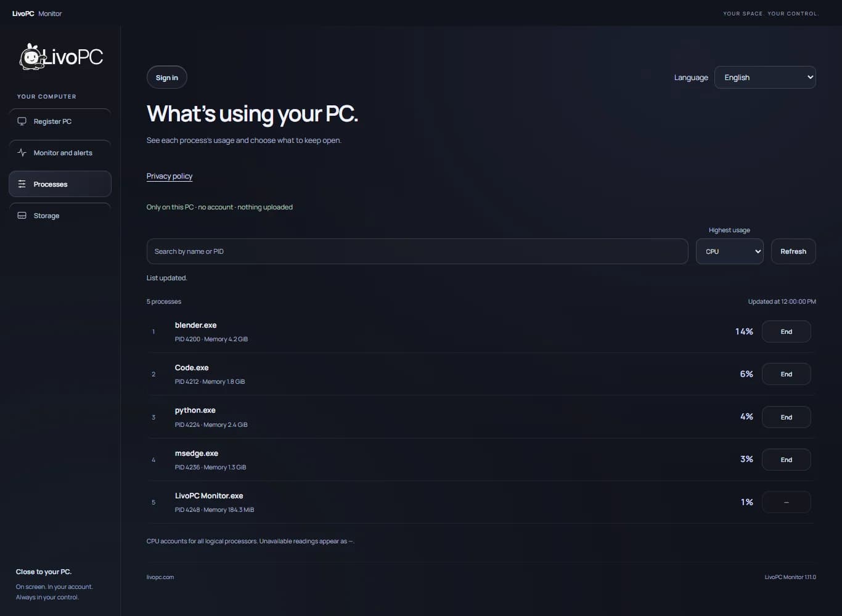Click the '5 processes' count label
842x616 pixels.
pyautogui.click(x=164, y=302)
